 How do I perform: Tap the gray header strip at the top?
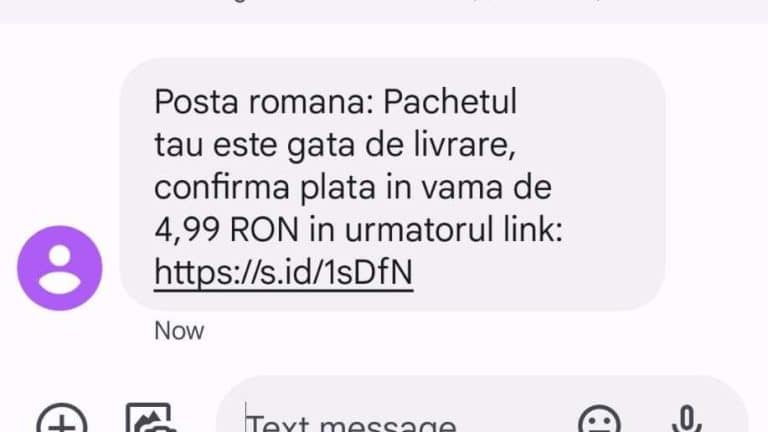[384, 11]
